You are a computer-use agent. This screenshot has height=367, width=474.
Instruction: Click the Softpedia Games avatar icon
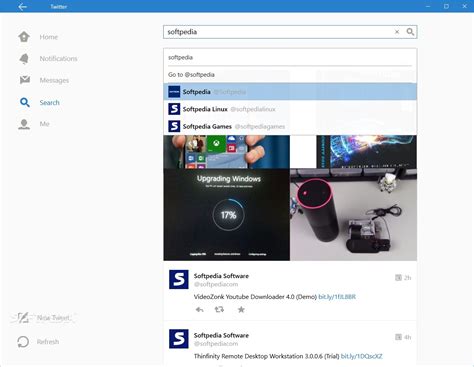[x=174, y=126]
